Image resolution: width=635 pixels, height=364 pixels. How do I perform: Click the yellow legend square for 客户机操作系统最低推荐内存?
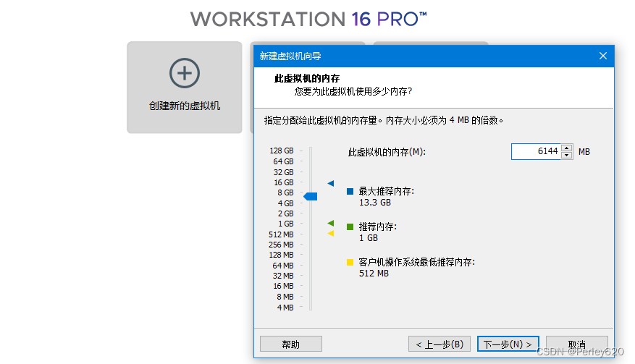(350, 263)
